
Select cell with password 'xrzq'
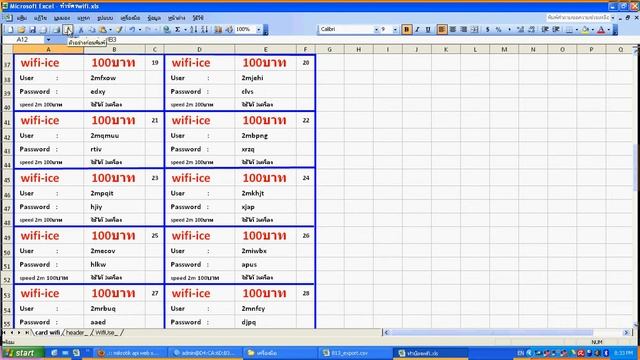pos(265,149)
